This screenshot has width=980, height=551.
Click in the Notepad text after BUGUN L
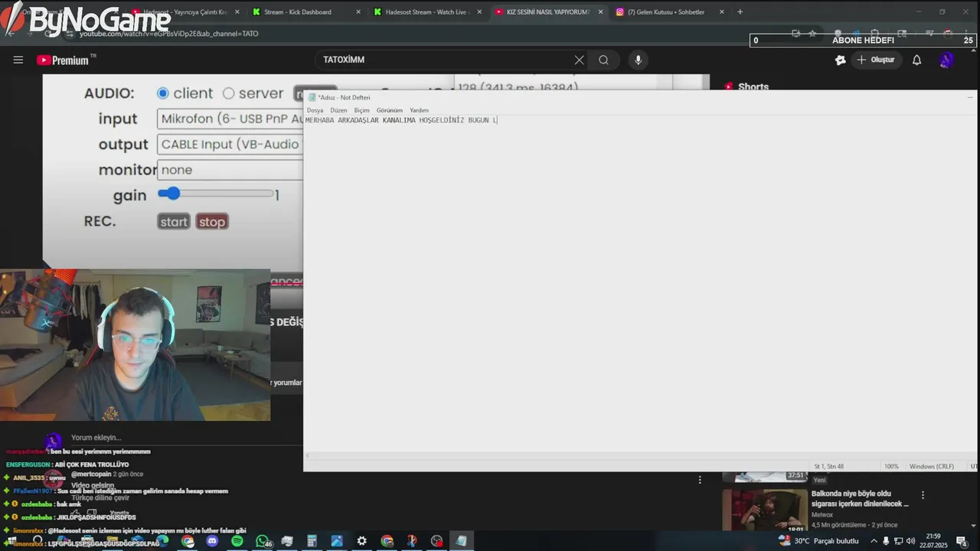(498, 120)
